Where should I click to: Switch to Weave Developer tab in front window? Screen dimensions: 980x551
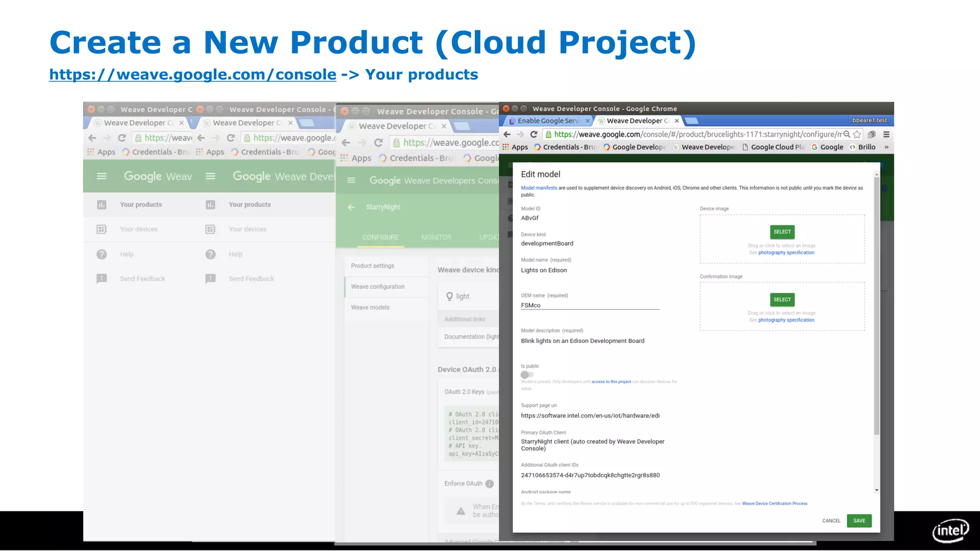coord(638,121)
